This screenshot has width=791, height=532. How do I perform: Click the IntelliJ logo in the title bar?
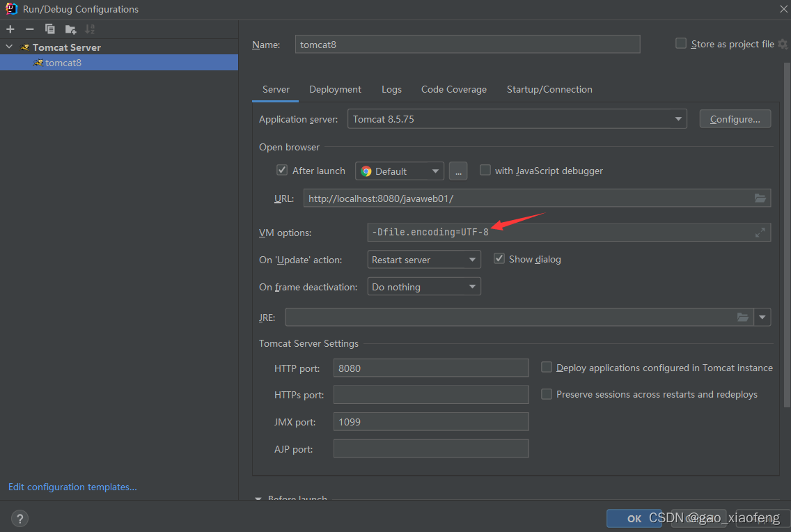click(x=11, y=8)
